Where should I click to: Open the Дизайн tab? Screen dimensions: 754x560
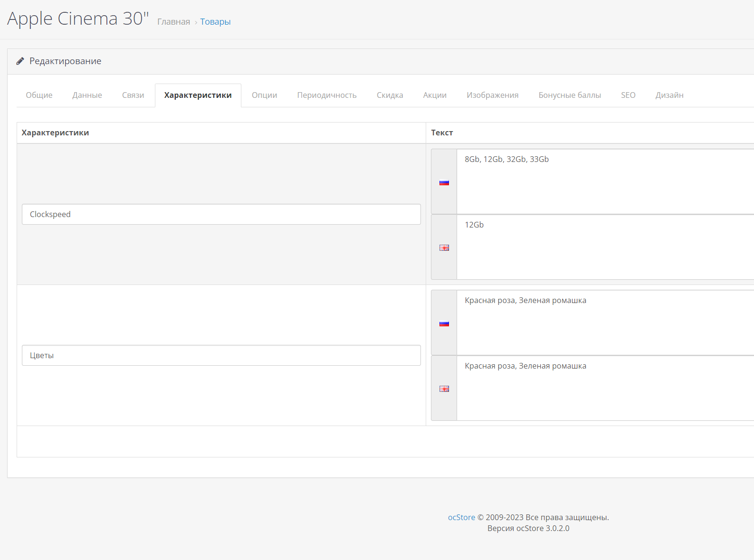pyautogui.click(x=669, y=95)
